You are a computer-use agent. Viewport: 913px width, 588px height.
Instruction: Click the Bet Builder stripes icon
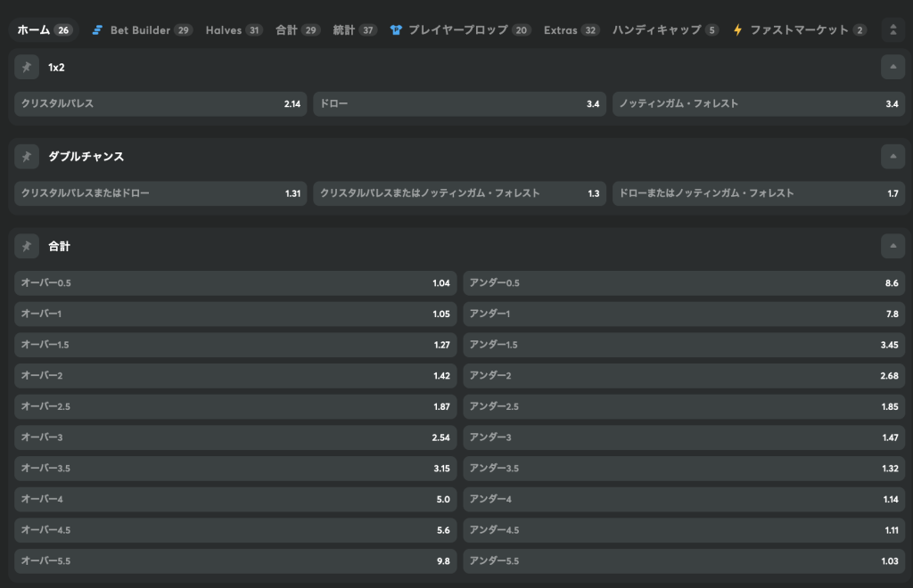click(x=97, y=30)
